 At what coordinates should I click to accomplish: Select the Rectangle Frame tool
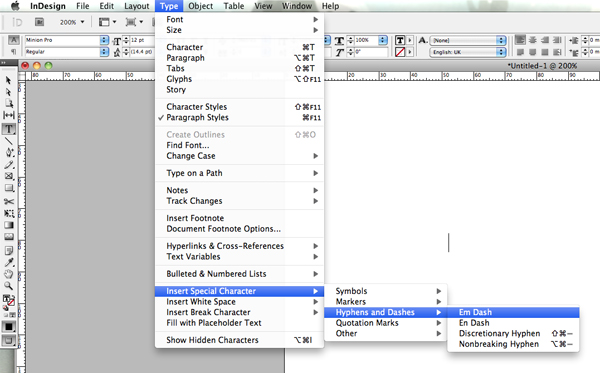(x=8, y=176)
